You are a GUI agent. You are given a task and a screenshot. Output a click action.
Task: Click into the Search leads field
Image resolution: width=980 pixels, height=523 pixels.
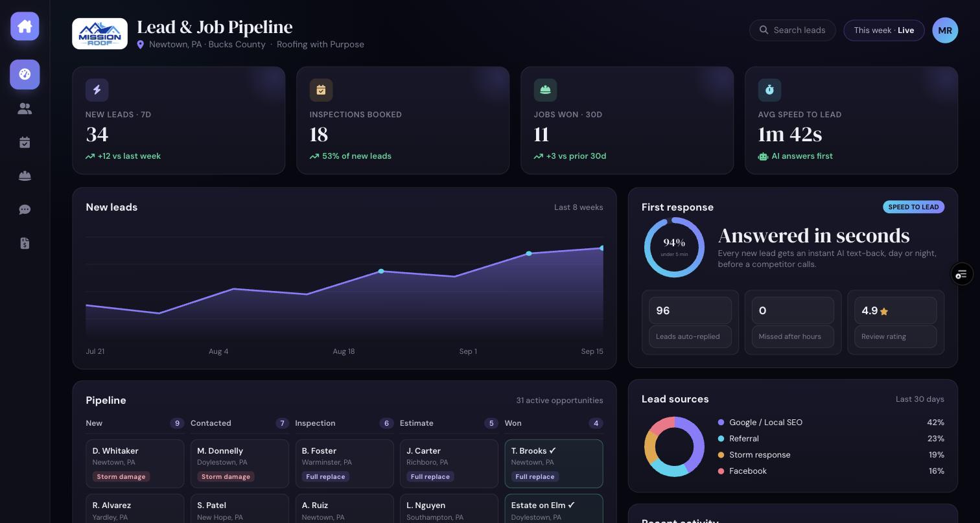[793, 30]
